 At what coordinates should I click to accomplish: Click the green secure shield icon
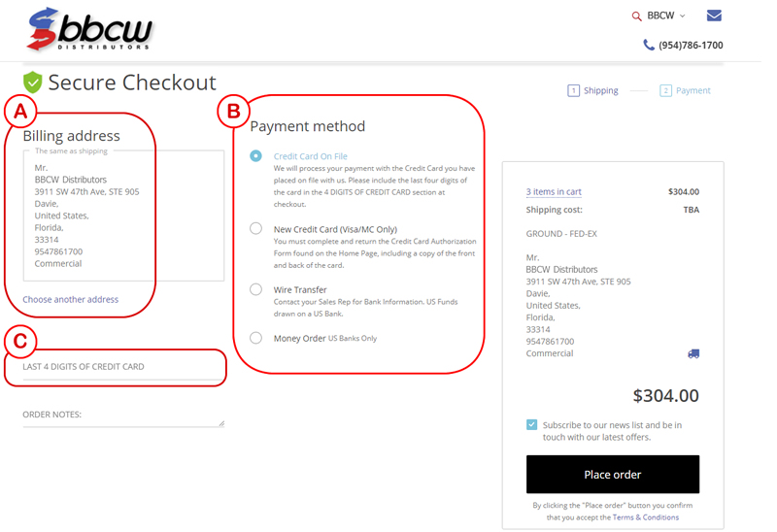click(33, 83)
